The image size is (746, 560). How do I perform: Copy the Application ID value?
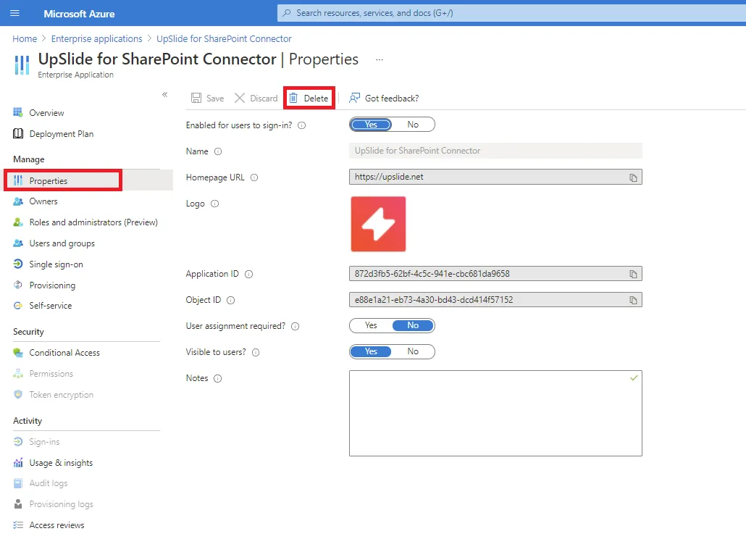[633, 274]
